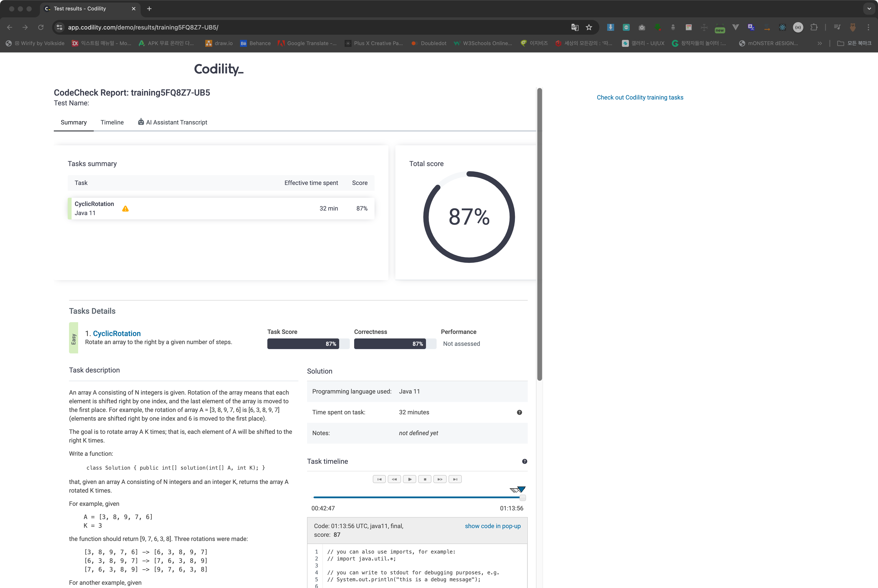
Task: Open the Chrome three-dot menu
Action: click(x=868, y=27)
